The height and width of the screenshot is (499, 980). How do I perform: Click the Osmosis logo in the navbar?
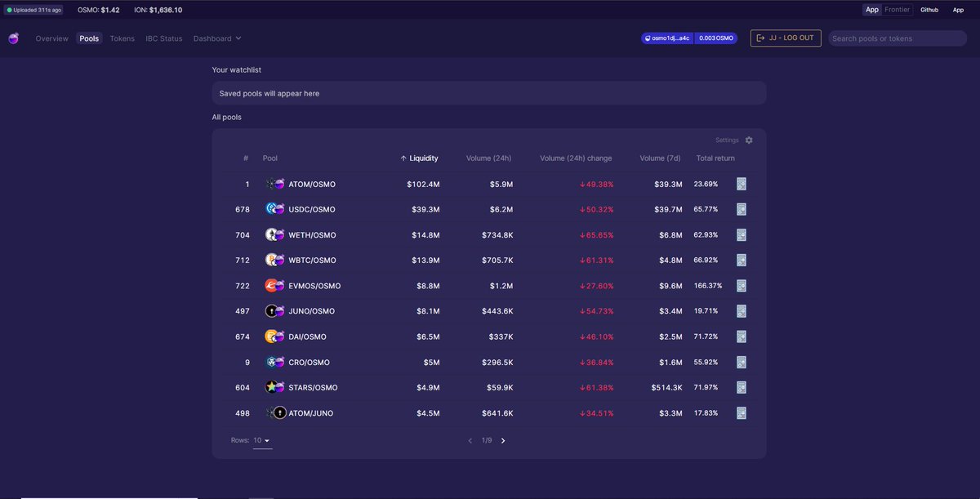click(14, 38)
